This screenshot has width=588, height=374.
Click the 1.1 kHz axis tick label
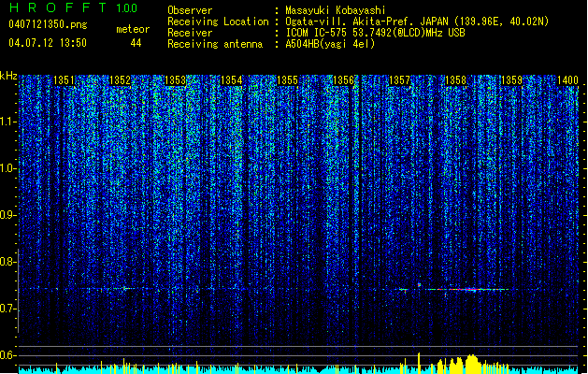7,122
